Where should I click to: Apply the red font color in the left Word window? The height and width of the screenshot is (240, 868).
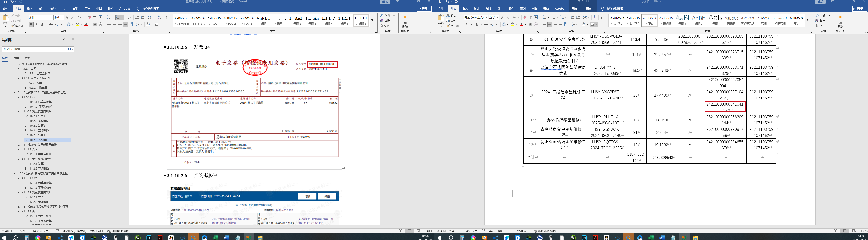coord(86,24)
